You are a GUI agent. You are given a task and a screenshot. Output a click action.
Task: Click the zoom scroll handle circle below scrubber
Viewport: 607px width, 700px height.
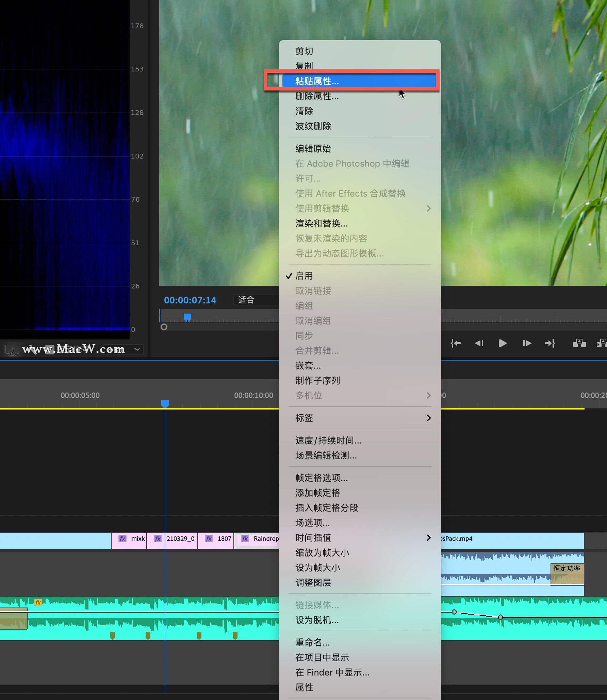[x=164, y=327]
